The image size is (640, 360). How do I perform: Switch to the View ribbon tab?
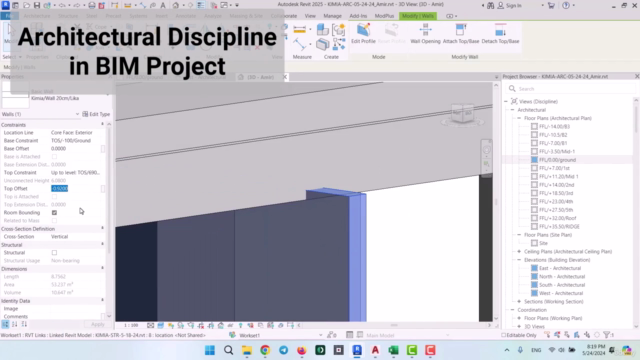(x=310, y=16)
